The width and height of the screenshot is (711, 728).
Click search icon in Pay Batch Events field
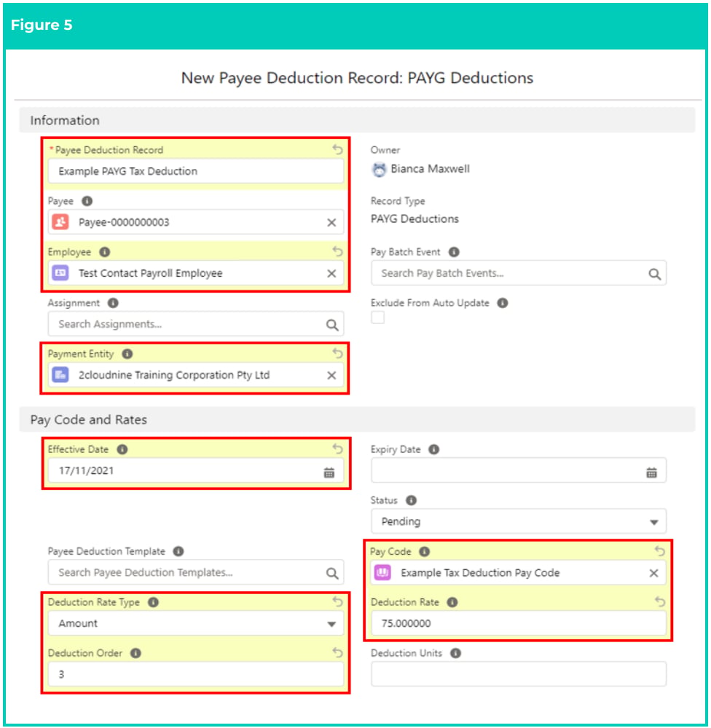(x=654, y=274)
